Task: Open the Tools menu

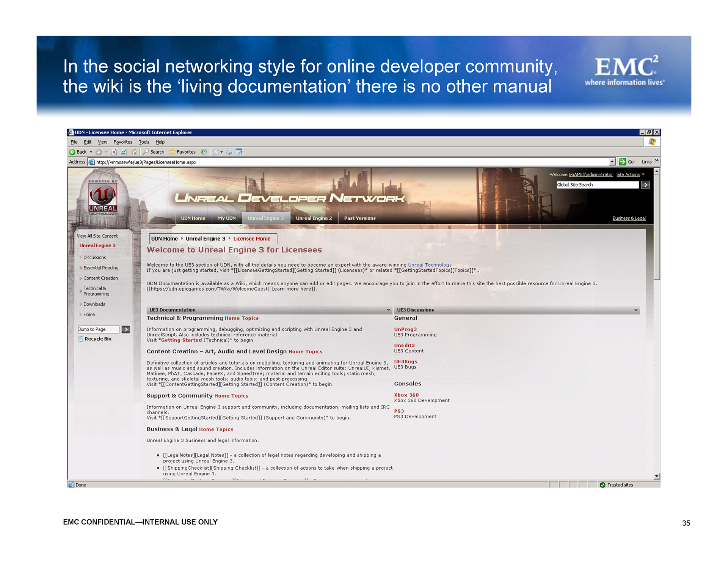Action: pyautogui.click(x=144, y=142)
